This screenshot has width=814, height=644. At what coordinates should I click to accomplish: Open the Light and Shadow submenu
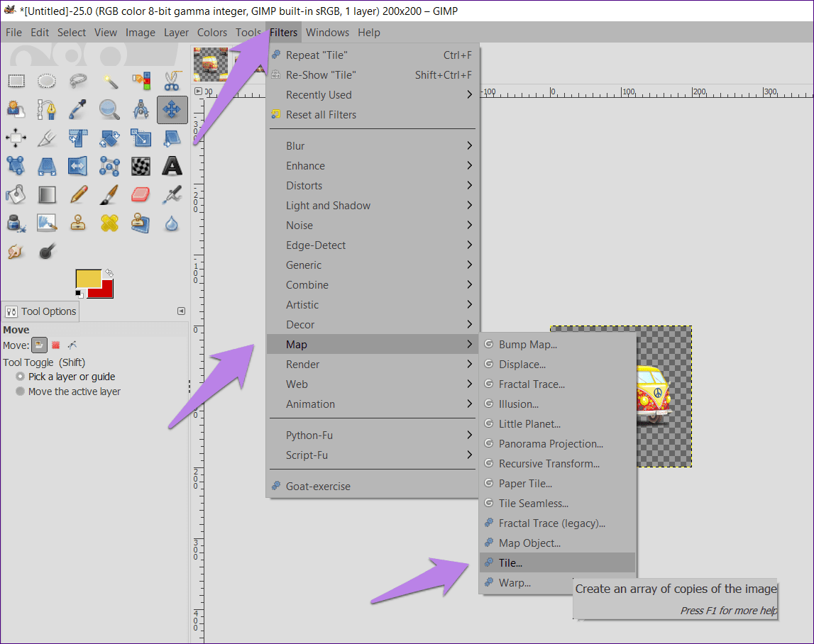pos(373,206)
